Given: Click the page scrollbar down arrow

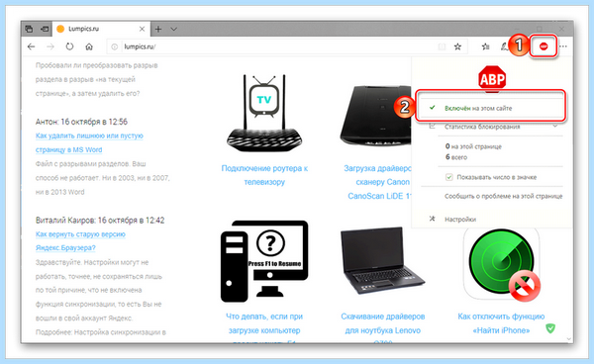Looking at the screenshot, I should pos(569,339).
